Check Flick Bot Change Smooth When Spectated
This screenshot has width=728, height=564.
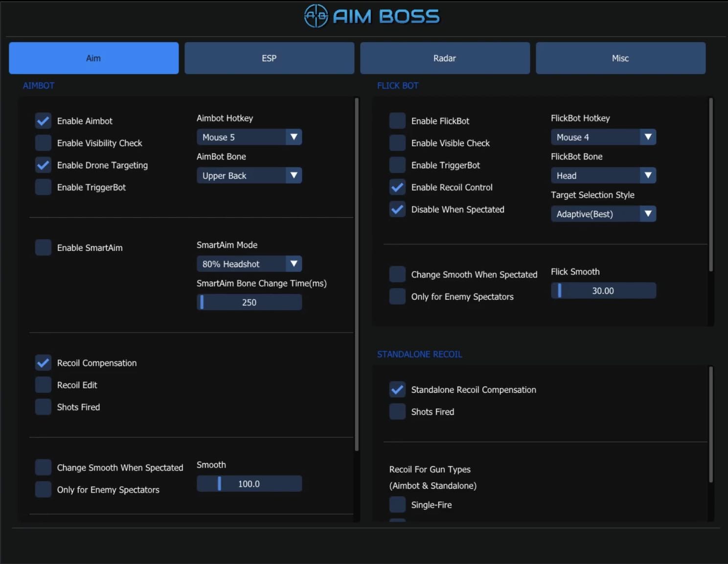[397, 274]
